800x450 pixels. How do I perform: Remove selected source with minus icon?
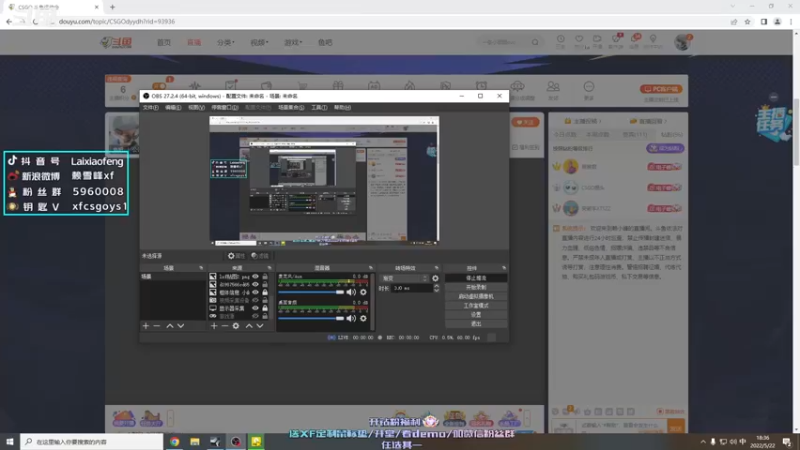[x=225, y=326]
